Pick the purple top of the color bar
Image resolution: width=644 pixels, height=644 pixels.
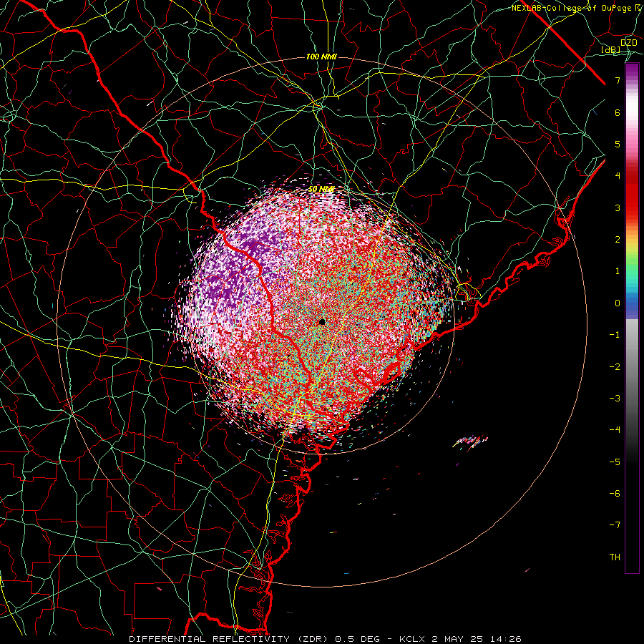pos(632,71)
